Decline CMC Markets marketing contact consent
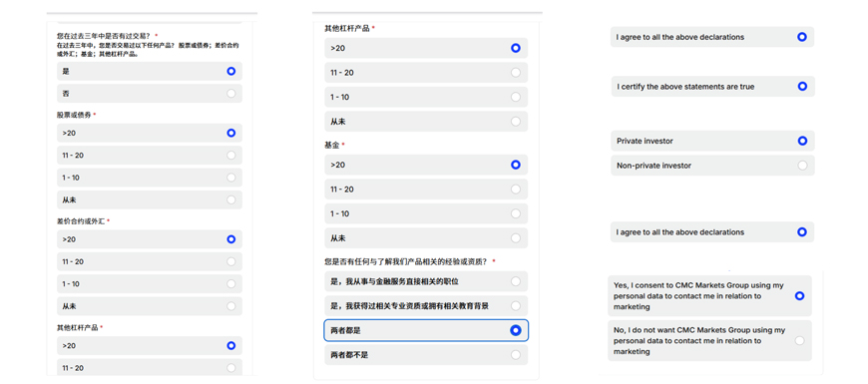Screen dimensions: 868x384 pyautogui.click(x=709, y=341)
